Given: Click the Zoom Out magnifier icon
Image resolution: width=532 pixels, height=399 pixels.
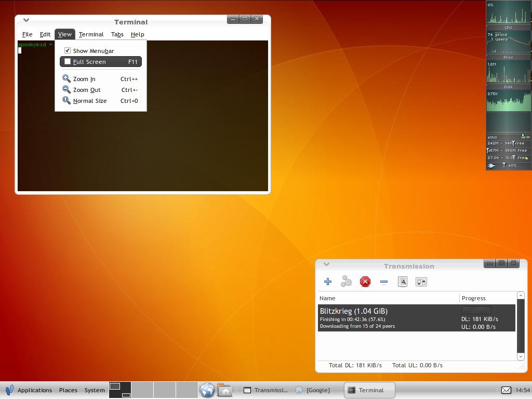Looking at the screenshot, I should [x=66, y=89].
